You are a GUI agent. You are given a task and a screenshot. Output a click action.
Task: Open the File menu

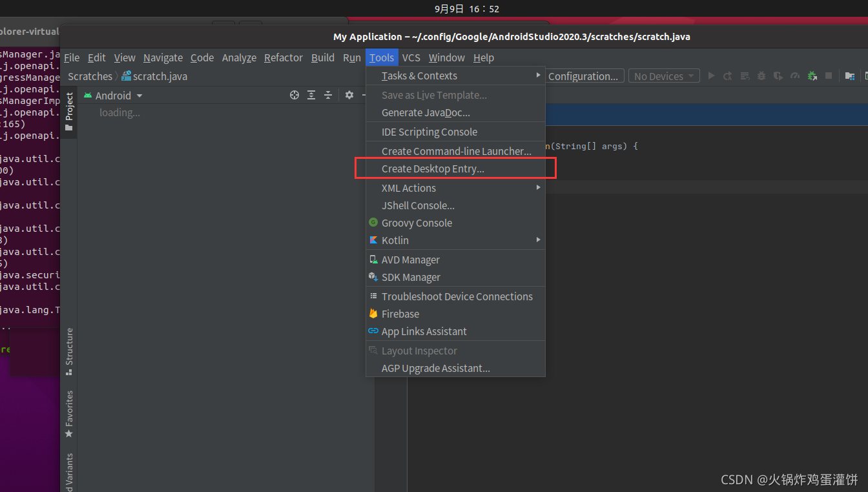[72, 57]
